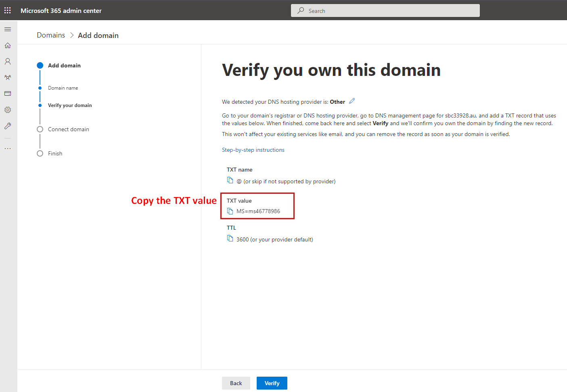Focus the Search input field
The image size is (567, 392).
pos(385,10)
